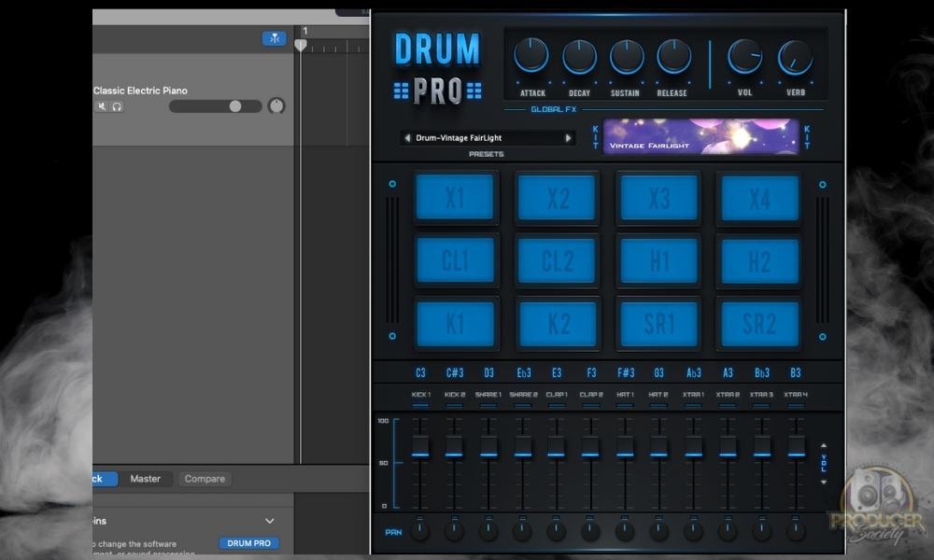Click the Xtra 2 volume fader
934x560 pixels.
click(728, 446)
